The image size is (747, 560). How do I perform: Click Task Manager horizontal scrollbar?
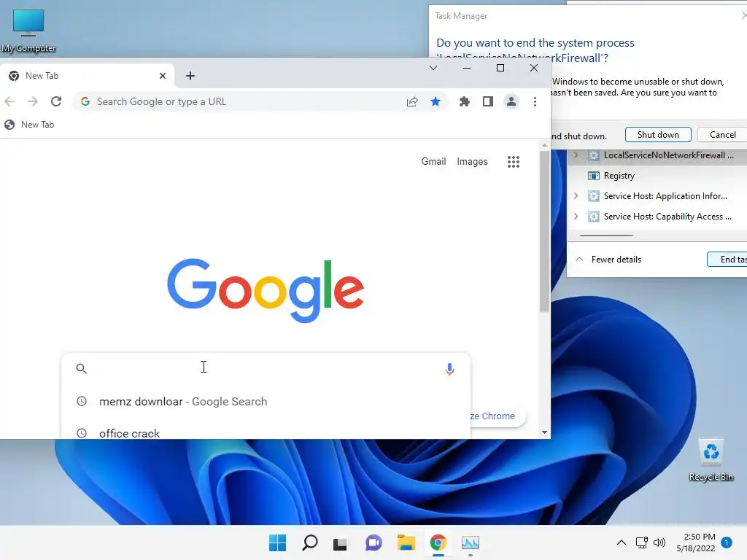(x=606, y=236)
